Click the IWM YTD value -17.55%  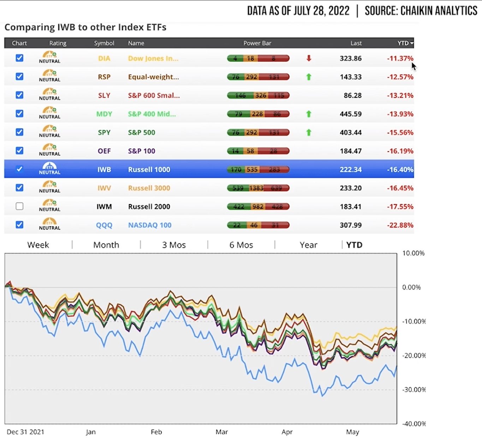click(400, 207)
